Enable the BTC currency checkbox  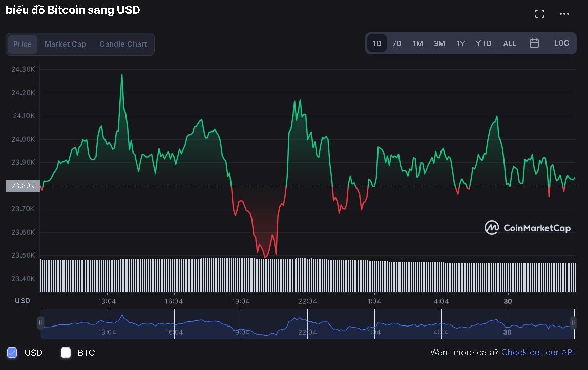point(66,352)
